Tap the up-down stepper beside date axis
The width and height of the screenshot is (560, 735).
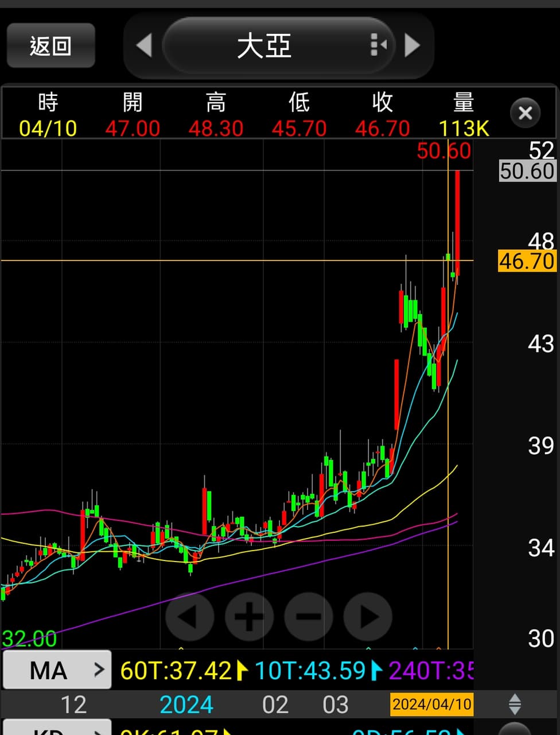click(x=515, y=704)
